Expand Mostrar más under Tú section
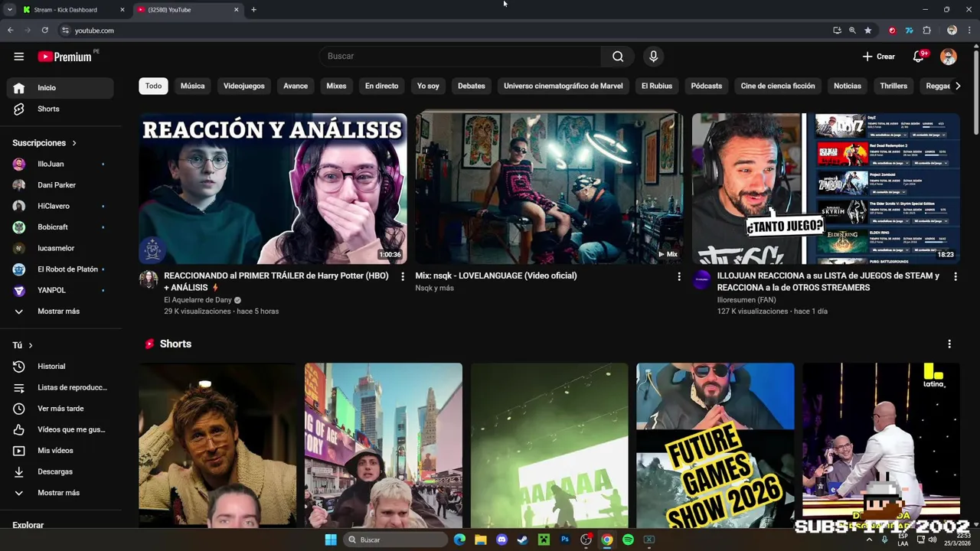Screen dimensions: 980x551 [x=60, y=493]
